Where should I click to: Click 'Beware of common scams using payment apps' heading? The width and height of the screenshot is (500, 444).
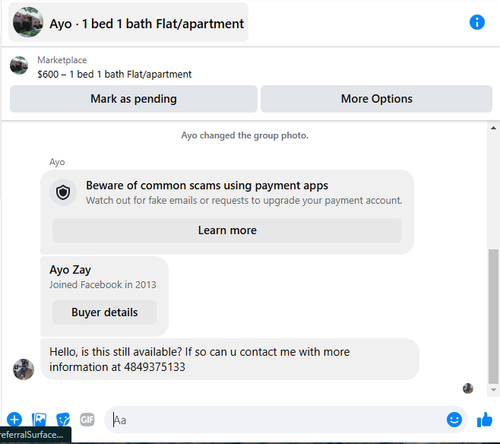207,185
